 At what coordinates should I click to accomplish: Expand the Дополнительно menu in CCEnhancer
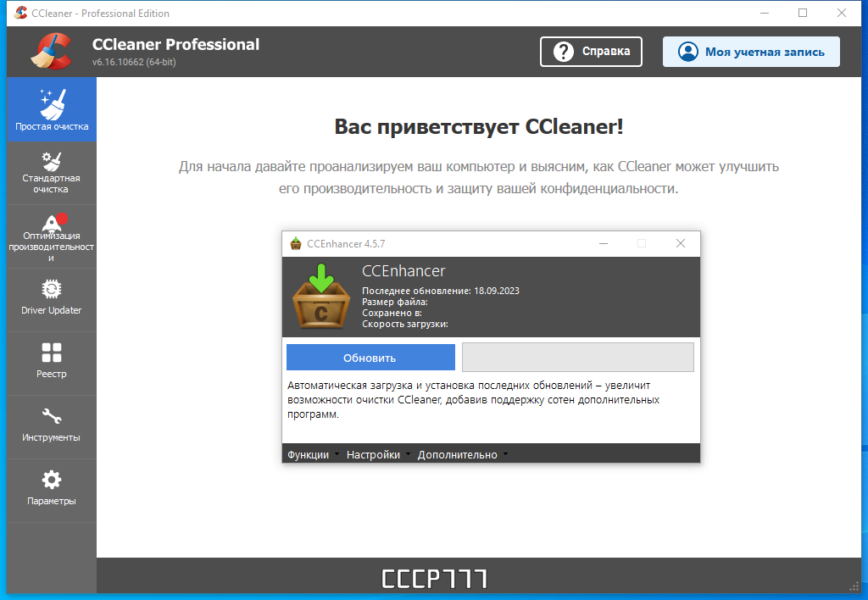point(462,454)
